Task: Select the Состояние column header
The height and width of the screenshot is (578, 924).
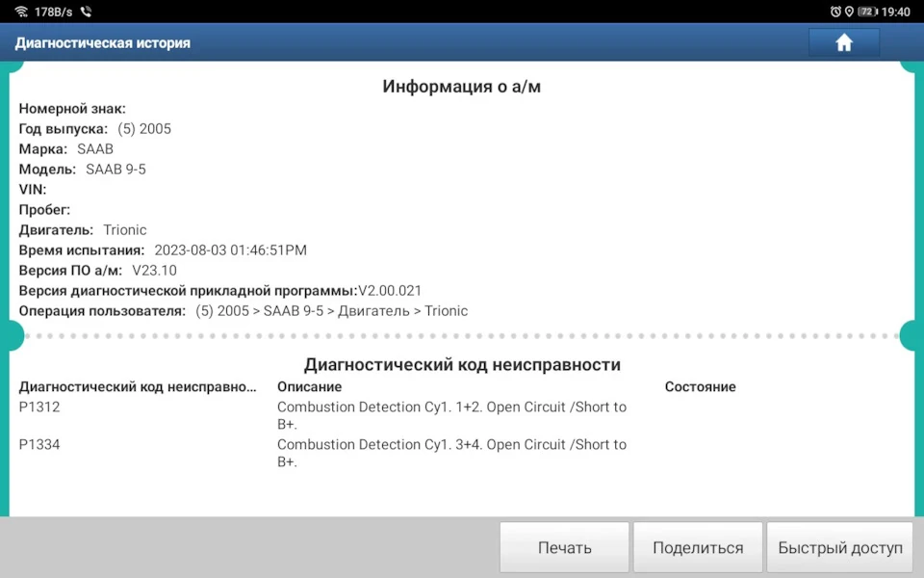Action: [700, 387]
